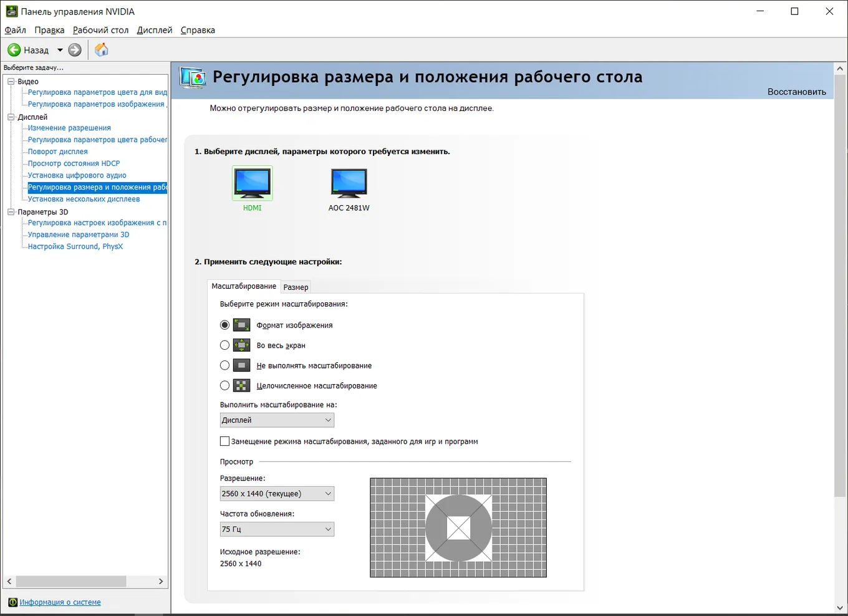Click the 'Назад' button label

36,50
